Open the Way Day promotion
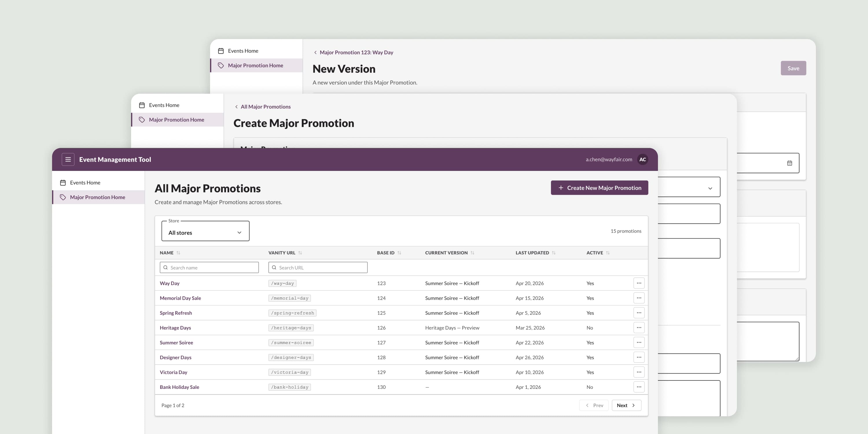The image size is (868, 434). [x=170, y=283]
